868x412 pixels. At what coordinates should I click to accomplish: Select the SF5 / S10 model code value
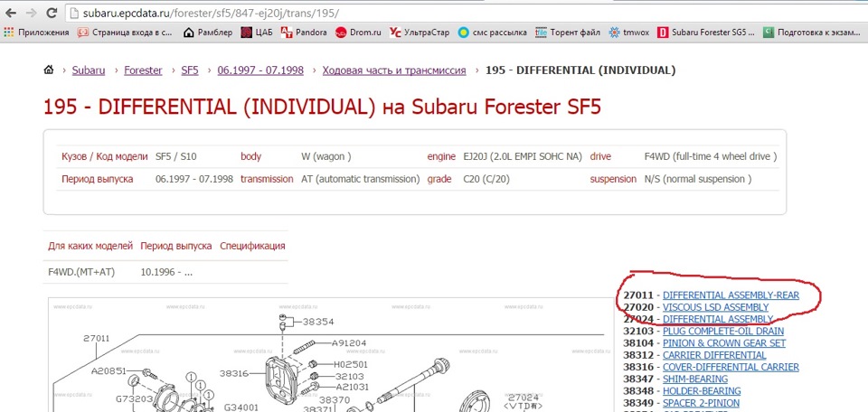[176, 156]
